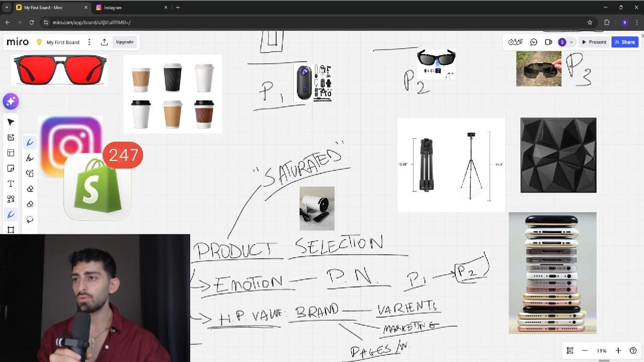Click the user avatar in collaboration bar
Screen dimensions: 644x362
click(562, 42)
